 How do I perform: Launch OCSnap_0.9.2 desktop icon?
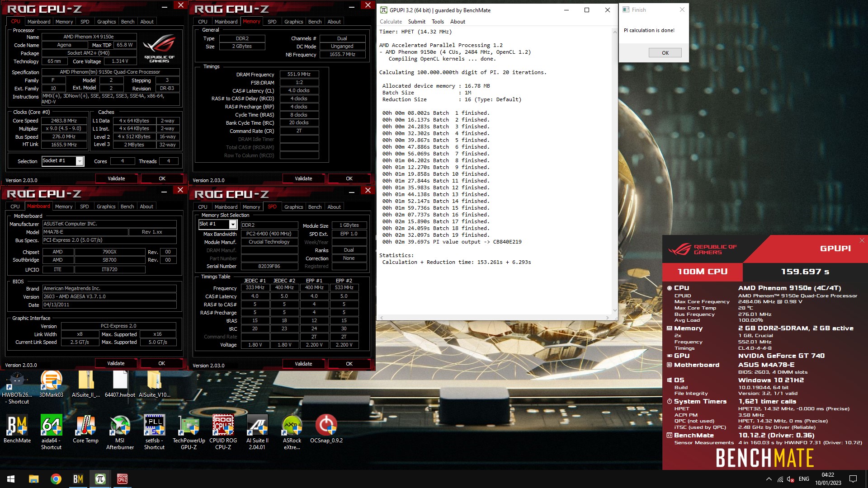pos(326,429)
